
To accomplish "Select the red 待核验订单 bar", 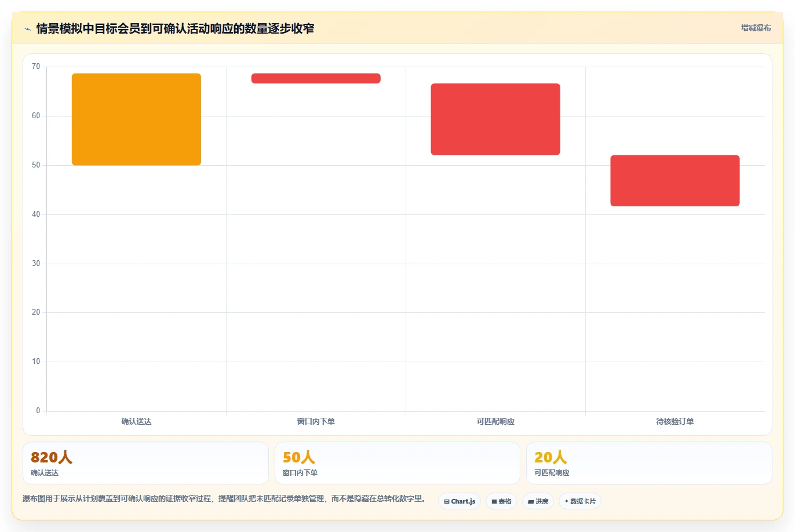I will (675, 181).
